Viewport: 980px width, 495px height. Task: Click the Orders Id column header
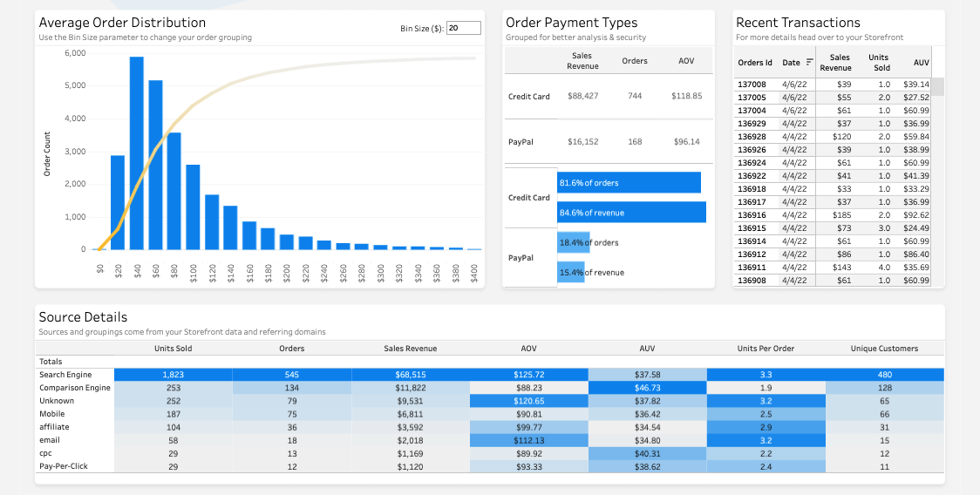[x=755, y=63]
